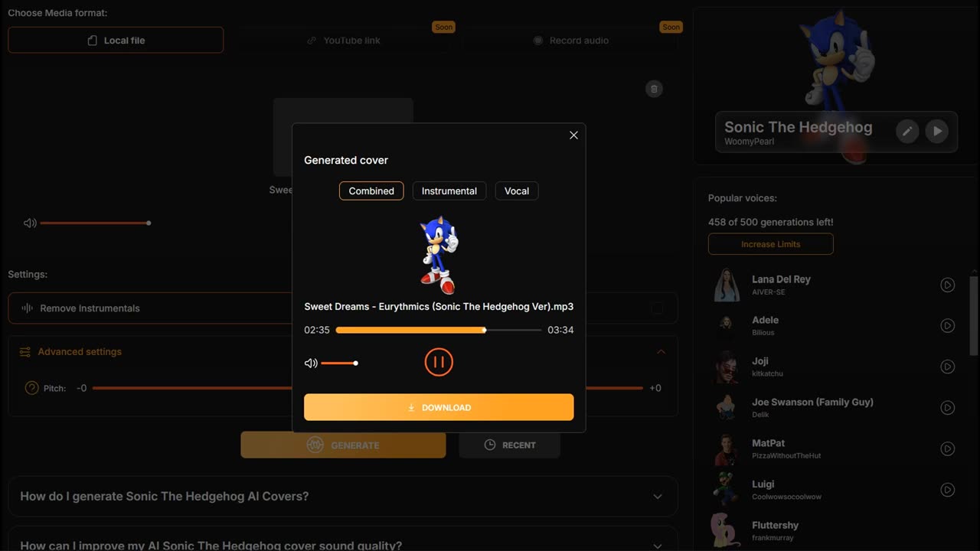Switch to the Instrumental tab
980x551 pixels.
pyautogui.click(x=449, y=191)
